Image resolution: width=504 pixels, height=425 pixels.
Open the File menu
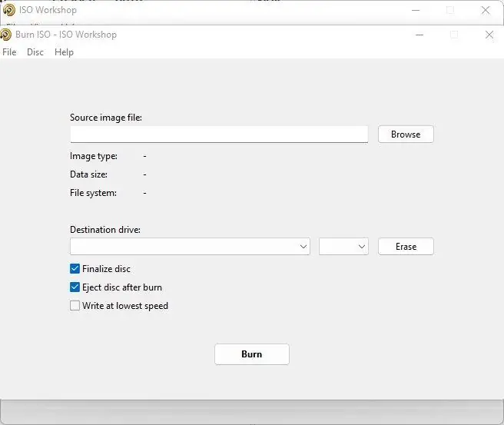[x=9, y=52]
